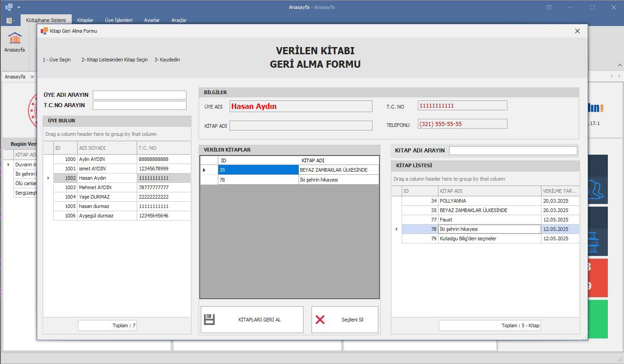Screen dimensions: 624x364
Task: Open the Araçlar ribbon tab
Action: 179,20
